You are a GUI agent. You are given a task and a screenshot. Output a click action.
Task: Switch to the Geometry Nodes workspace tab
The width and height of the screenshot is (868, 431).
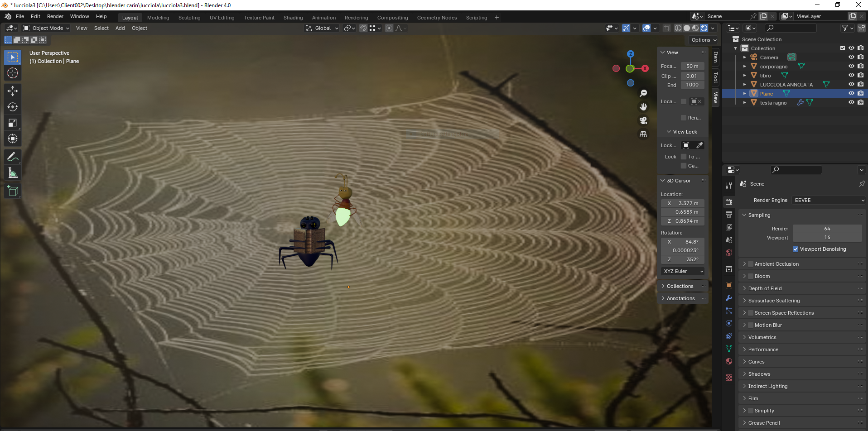pyautogui.click(x=437, y=18)
